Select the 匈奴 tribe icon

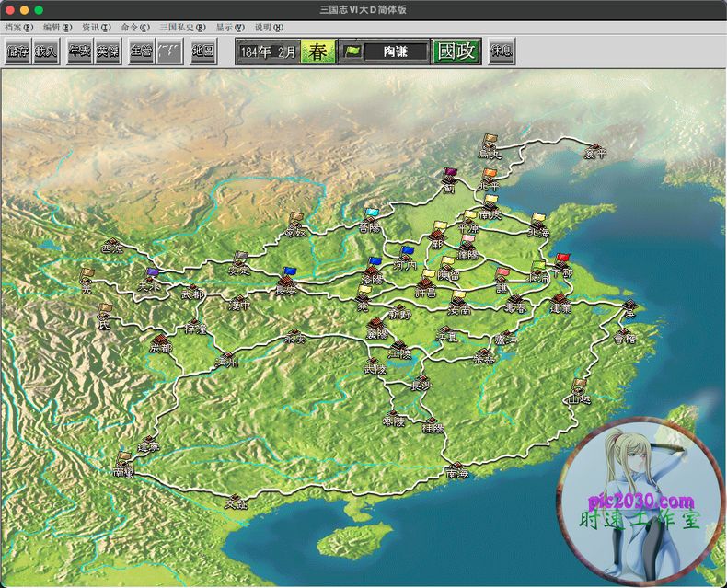[x=295, y=225]
